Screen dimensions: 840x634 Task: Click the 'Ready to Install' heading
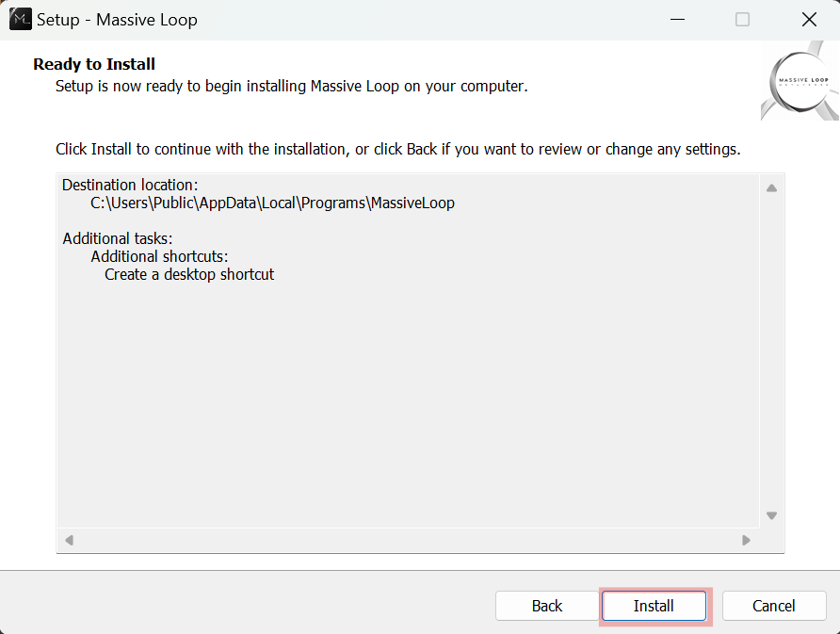pos(94,64)
